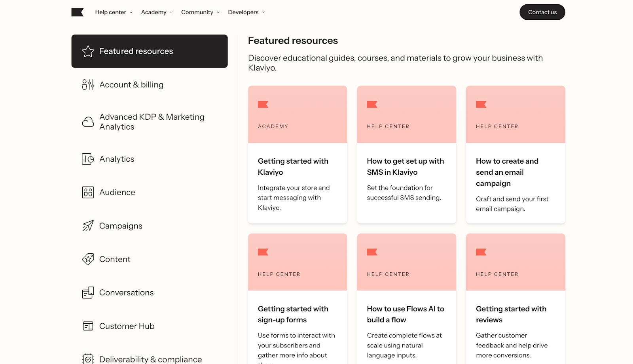This screenshot has height=364, width=633.
Task: Click 'Use forms to interact with' description
Action: point(296,348)
